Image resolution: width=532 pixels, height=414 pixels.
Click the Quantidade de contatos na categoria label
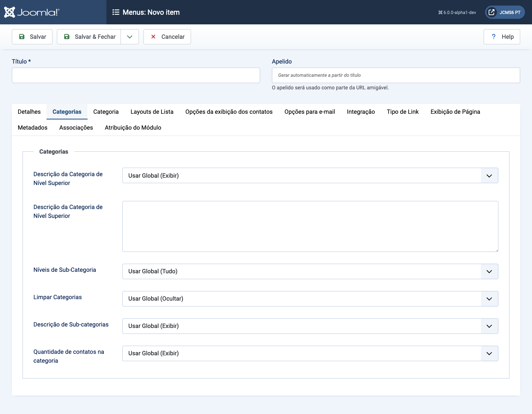(69, 356)
